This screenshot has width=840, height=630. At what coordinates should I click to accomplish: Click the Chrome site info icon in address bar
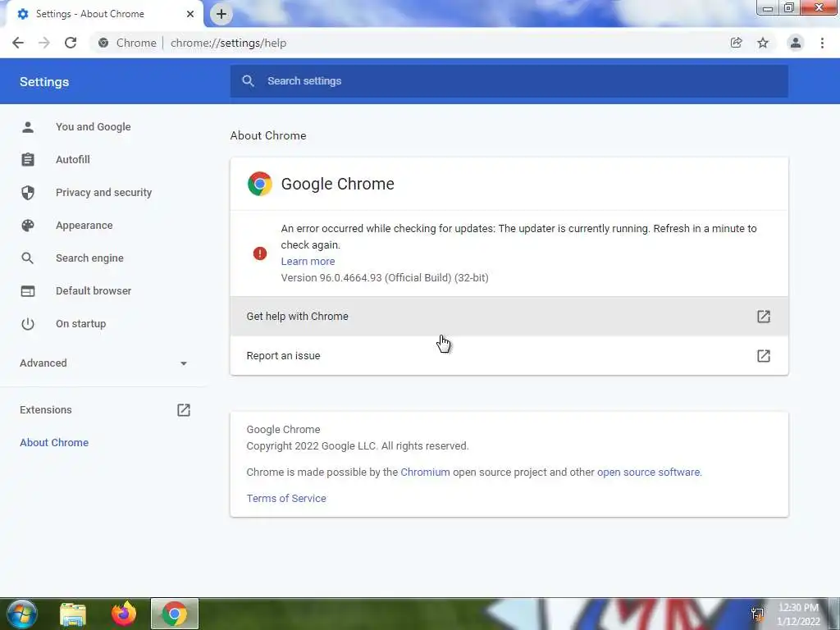(x=103, y=43)
